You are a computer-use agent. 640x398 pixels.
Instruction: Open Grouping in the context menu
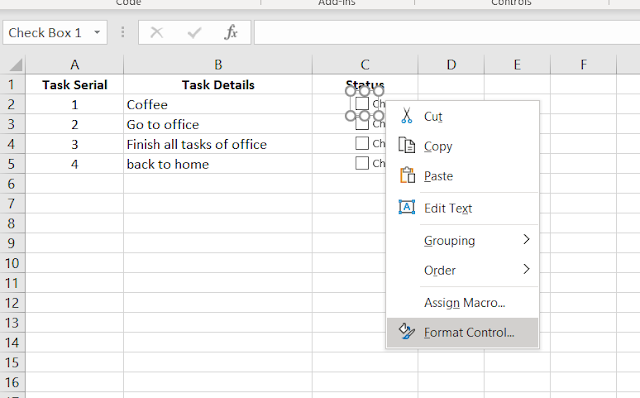(462, 240)
